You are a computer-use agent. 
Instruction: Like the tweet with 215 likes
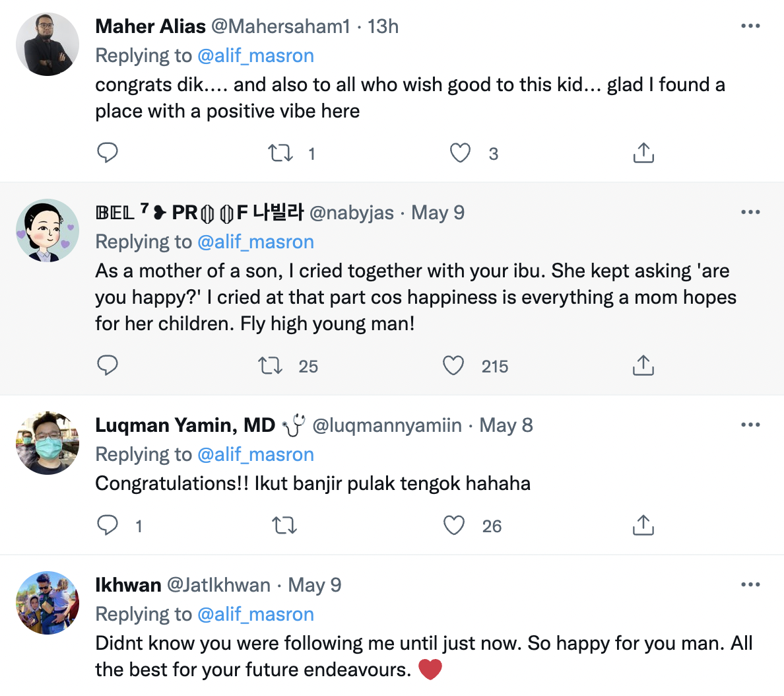(x=453, y=366)
